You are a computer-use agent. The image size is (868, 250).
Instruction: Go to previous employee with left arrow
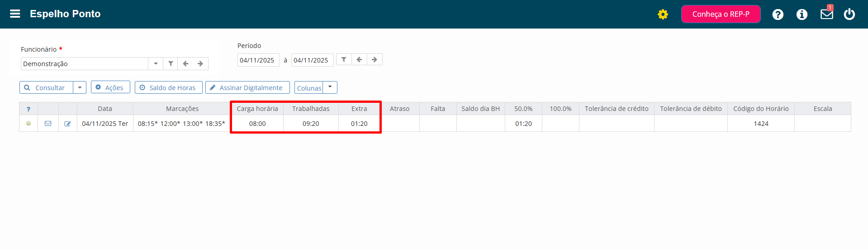[185, 63]
